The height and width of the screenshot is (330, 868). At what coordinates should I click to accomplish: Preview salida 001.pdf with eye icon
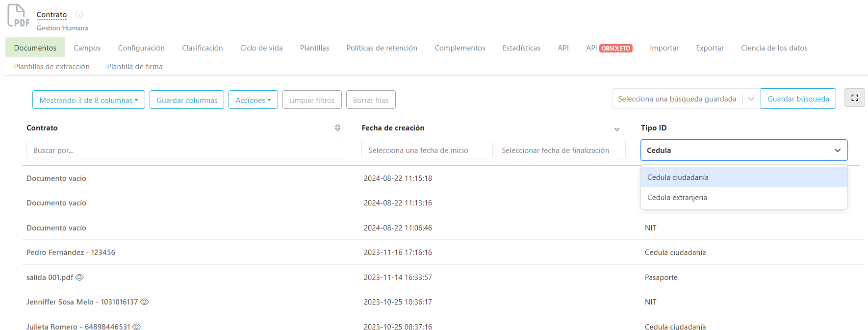click(x=79, y=278)
